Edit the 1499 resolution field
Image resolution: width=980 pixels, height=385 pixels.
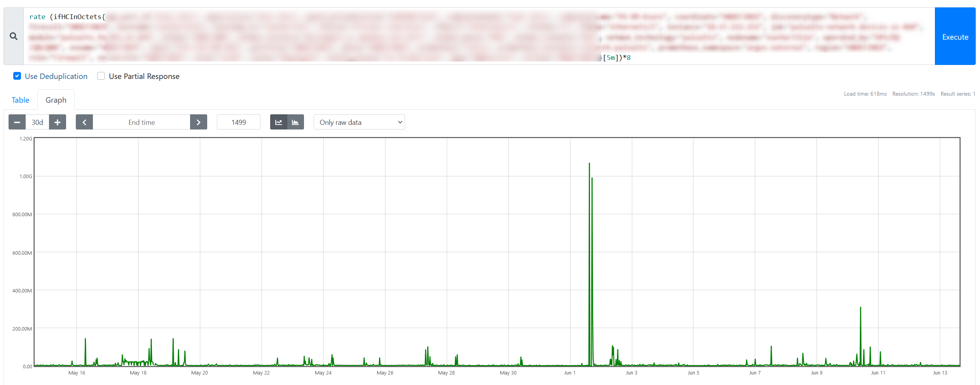[239, 122]
